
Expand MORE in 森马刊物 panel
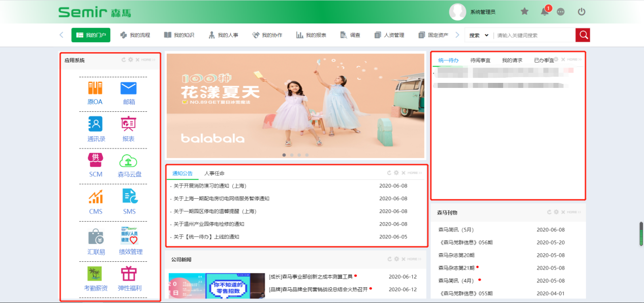(x=574, y=212)
